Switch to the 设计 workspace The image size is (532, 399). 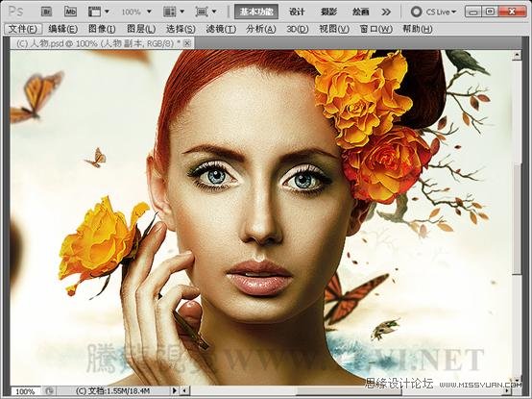(x=297, y=12)
